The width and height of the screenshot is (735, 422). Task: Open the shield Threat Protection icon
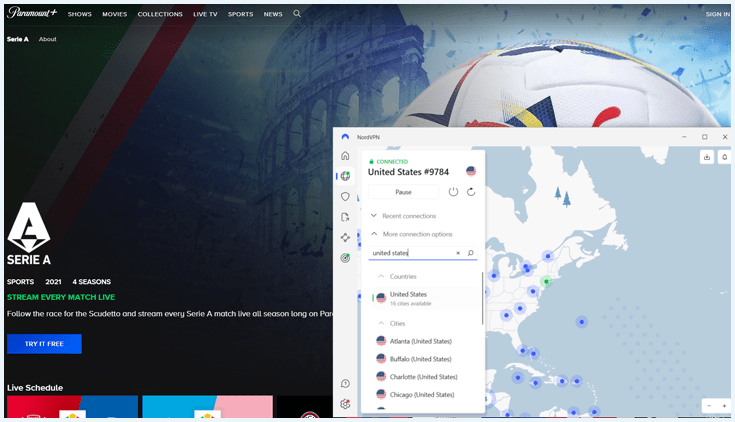point(345,196)
